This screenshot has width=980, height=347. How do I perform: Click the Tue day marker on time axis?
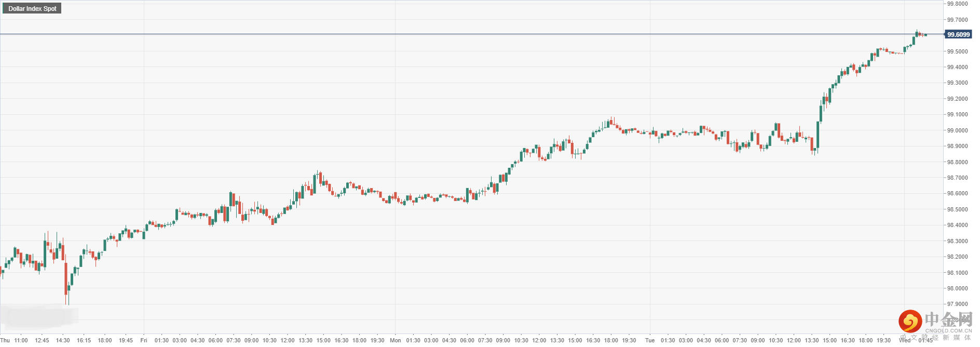(650, 340)
